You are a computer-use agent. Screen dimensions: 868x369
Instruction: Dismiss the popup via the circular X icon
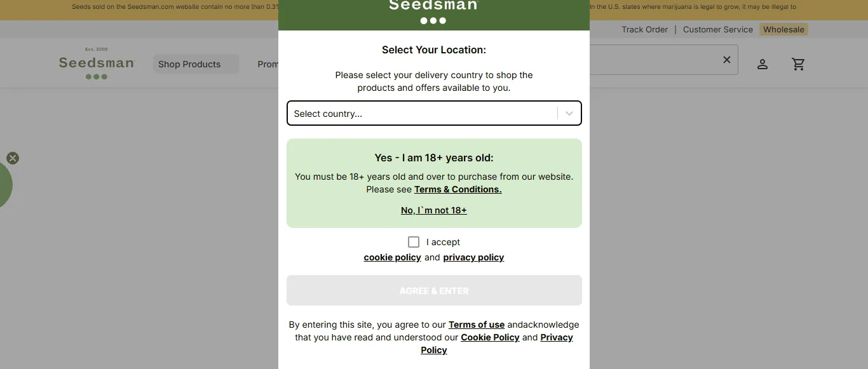(12, 158)
